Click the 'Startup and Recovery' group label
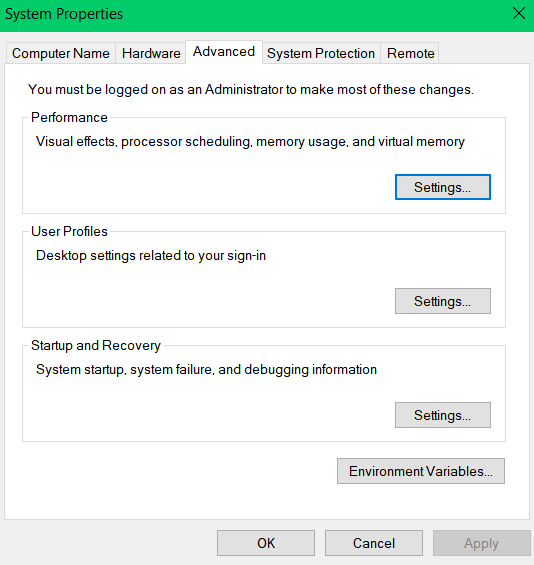The height and width of the screenshot is (565, 534). tap(96, 345)
